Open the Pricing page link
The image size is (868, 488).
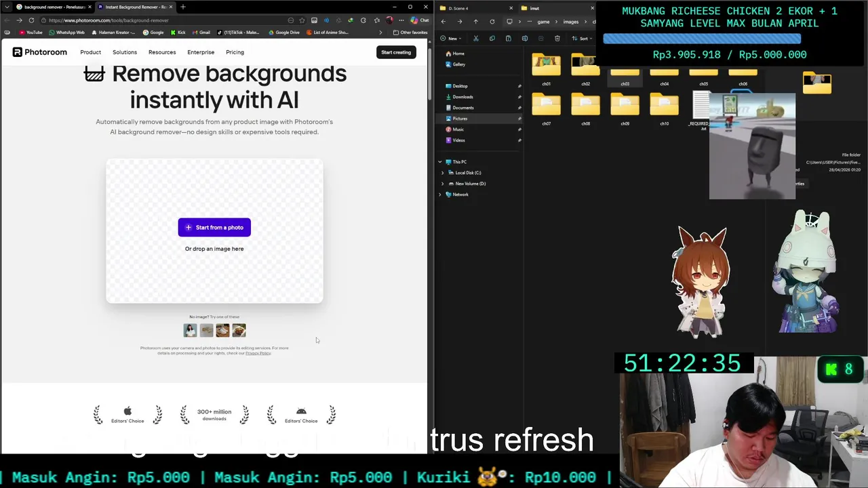tap(235, 52)
